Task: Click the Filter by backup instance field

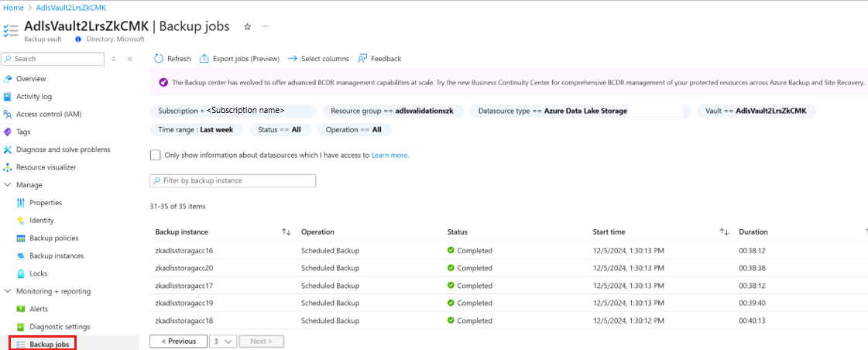Action: [233, 180]
